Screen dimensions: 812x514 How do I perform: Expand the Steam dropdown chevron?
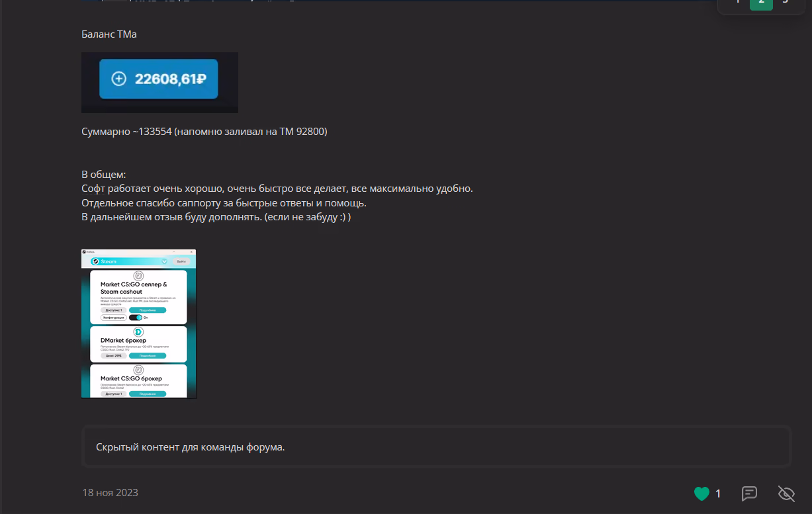[x=164, y=261]
